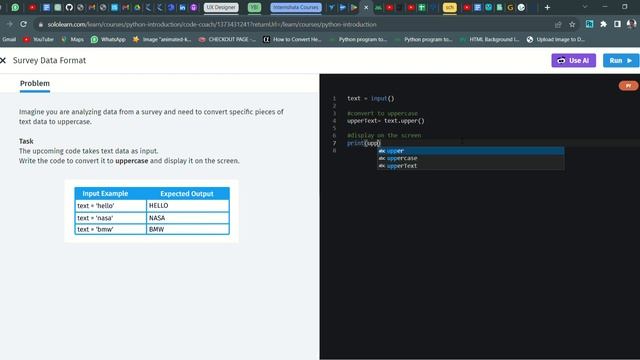The image size is (640, 360).
Task: Open the Google 'G' tab
Action: [510, 7]
